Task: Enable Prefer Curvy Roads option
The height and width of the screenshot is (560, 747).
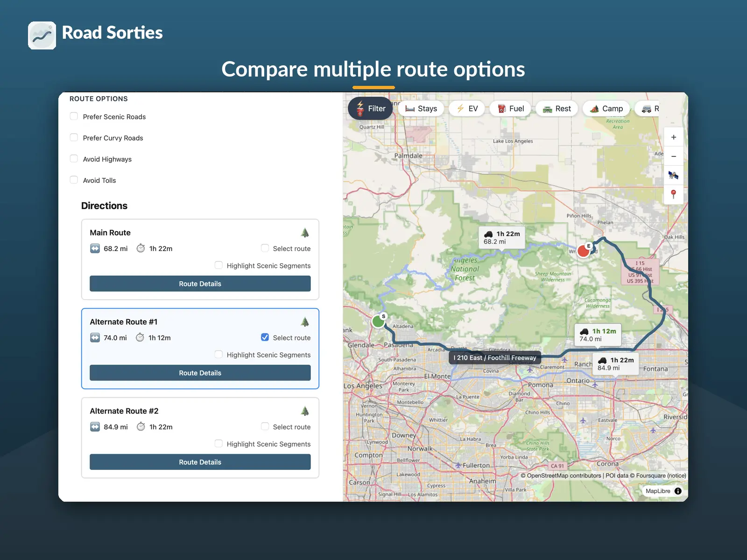Action: pos(74,137)
